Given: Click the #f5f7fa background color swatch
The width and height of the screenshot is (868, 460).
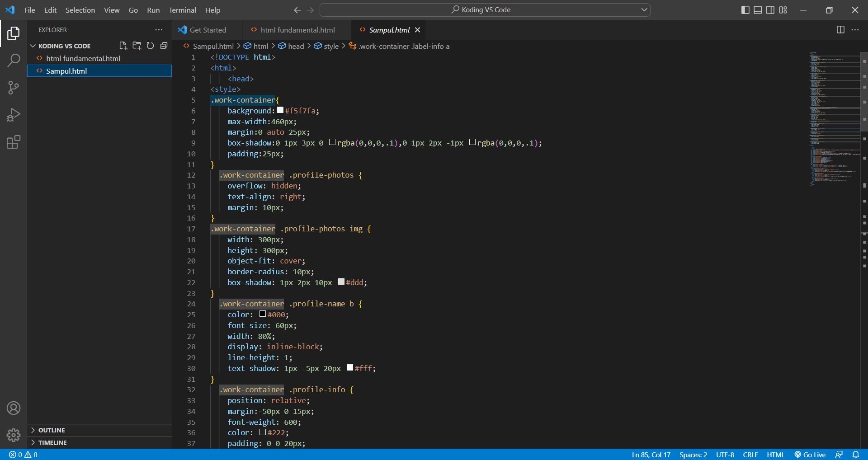Looking at the screenshot, I should point(280,110).
